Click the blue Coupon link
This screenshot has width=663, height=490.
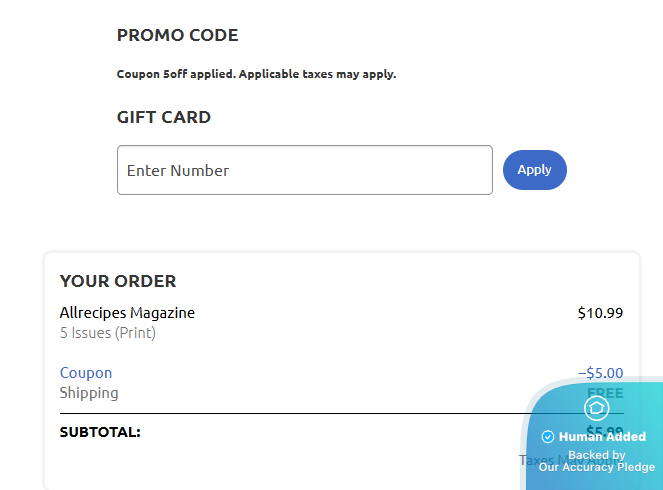(x=86, y=373)
